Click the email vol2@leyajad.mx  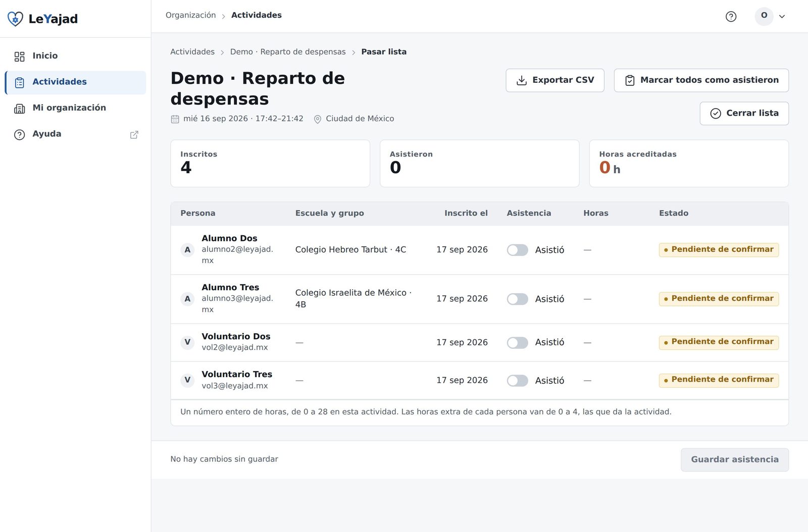pos(235,348)
